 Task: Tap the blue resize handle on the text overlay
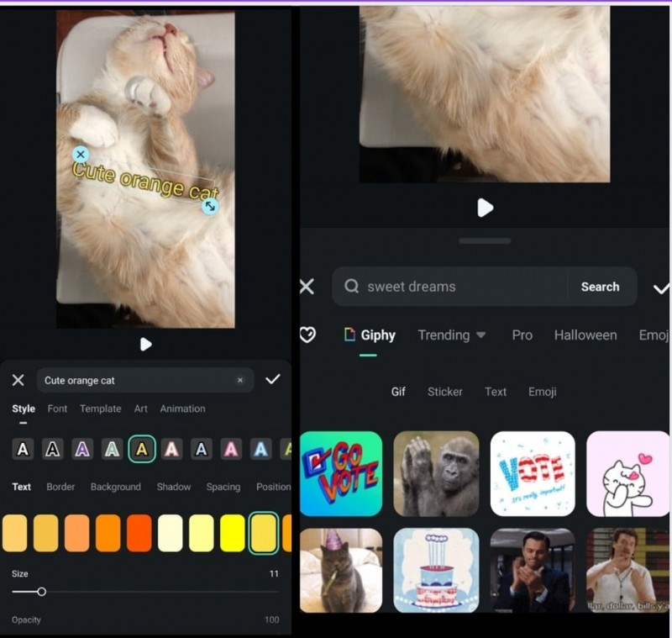[x=211, y=205]
